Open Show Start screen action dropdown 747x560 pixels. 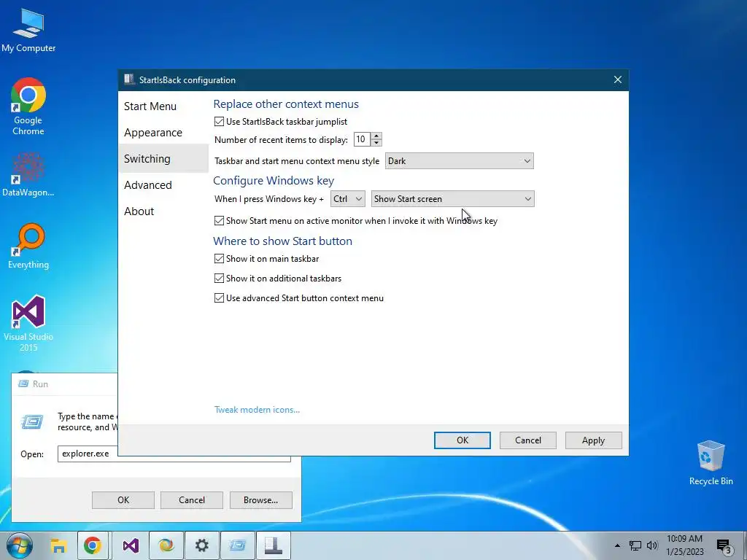[x=452, y=198]
